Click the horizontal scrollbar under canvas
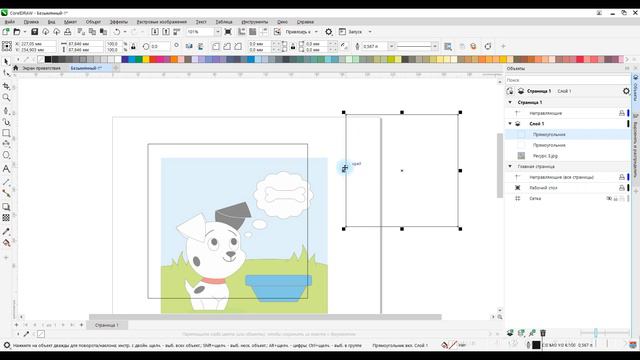The height and width of the screenshot is (360, 640). click(x=265, y=317)
